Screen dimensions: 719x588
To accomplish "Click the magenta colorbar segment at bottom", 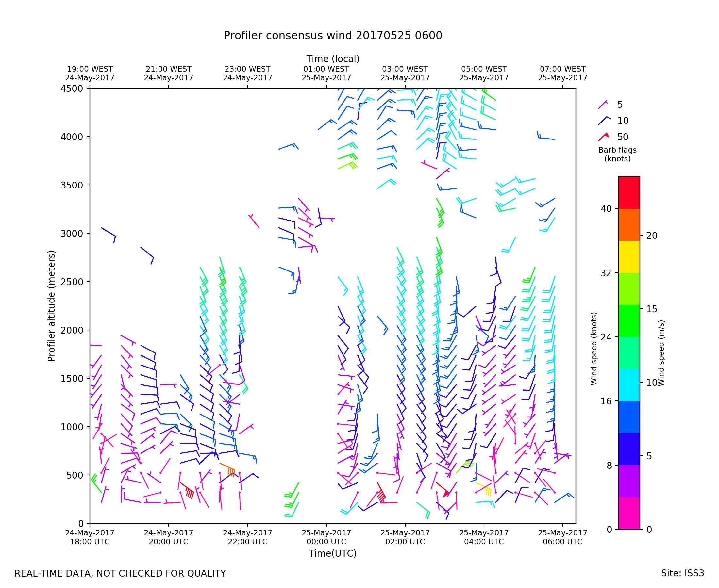I will tap(629, 513).
